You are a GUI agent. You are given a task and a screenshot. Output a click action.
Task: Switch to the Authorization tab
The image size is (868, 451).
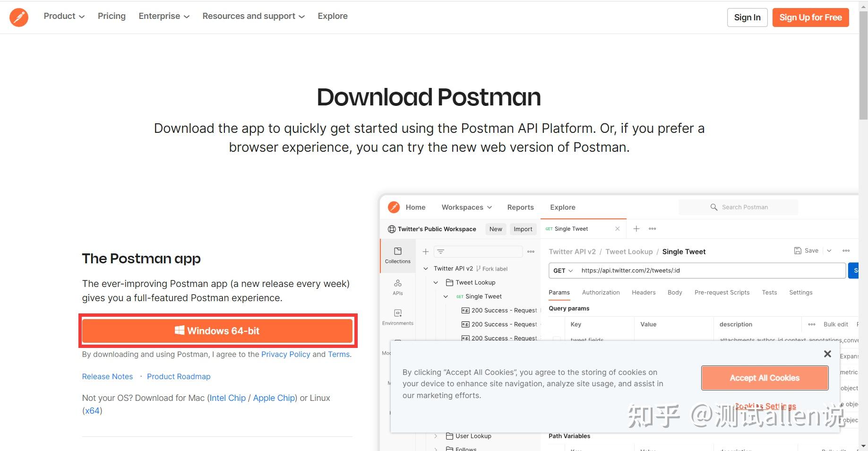pos(601,292)
